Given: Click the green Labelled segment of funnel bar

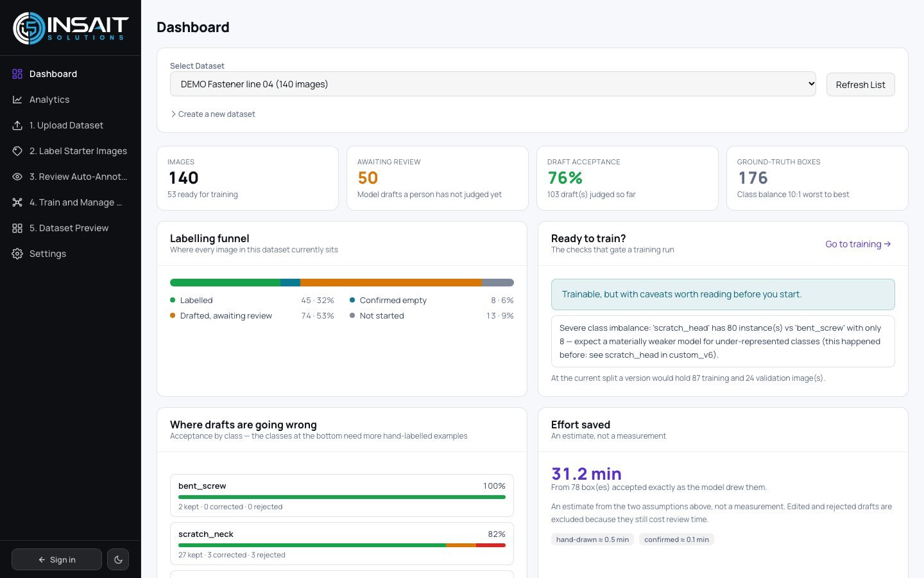Looking at the screenshot, I should 225,283.
